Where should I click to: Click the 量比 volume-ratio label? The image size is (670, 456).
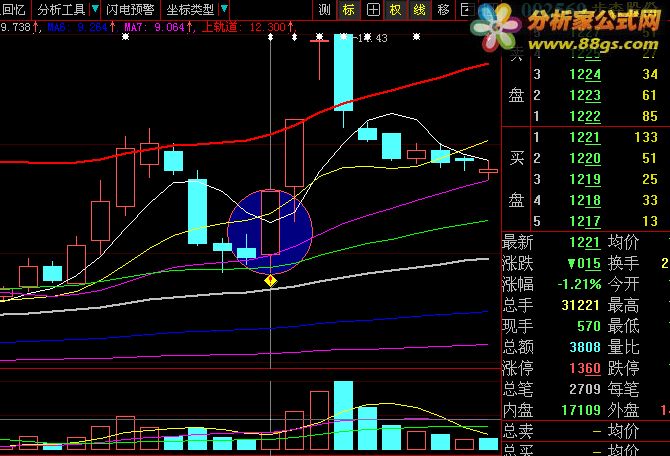(623, 347)
